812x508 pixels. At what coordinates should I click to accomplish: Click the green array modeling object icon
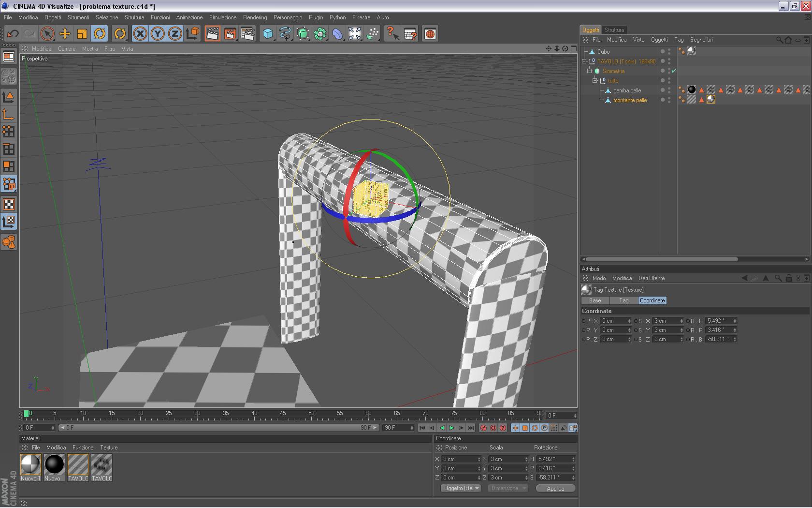pyautogui.click(x=320, y=33)
